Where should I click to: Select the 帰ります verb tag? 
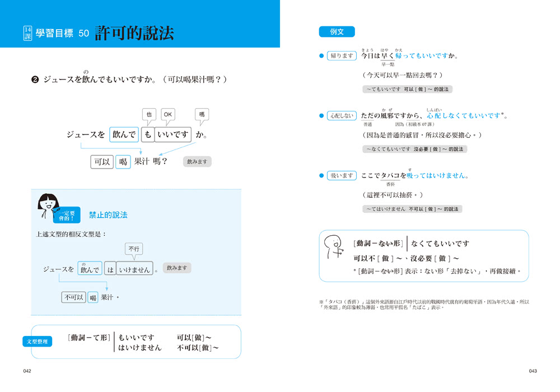pyautogui.click(x=342, y=56)
